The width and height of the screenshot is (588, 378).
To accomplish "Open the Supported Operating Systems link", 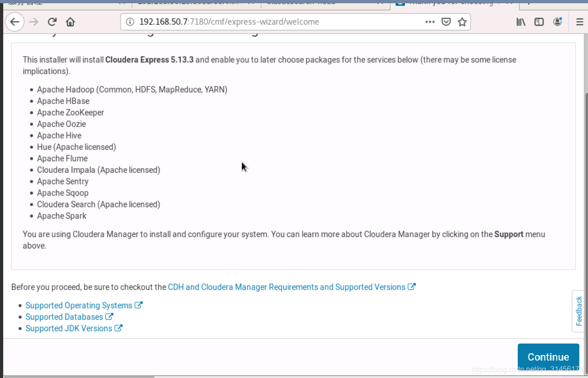I will pyautogui.click(x=84, y=305).
